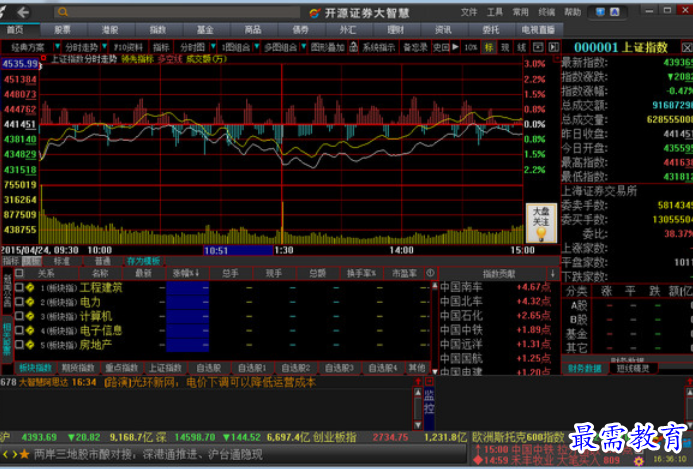Click the window panel icon in the chart toolbar
Viewport: 693px width, 469px height.
538,46
